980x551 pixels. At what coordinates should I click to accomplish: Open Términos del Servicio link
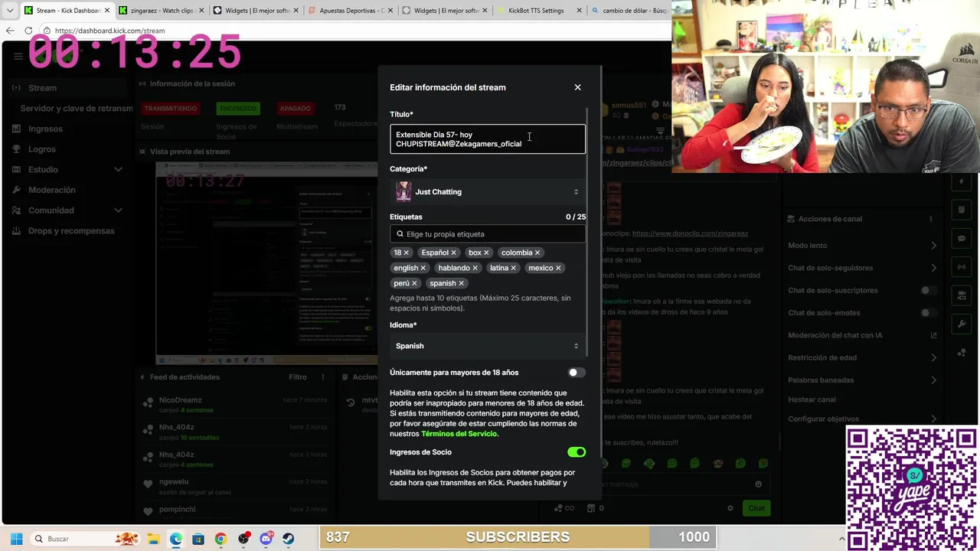point(459,434)
